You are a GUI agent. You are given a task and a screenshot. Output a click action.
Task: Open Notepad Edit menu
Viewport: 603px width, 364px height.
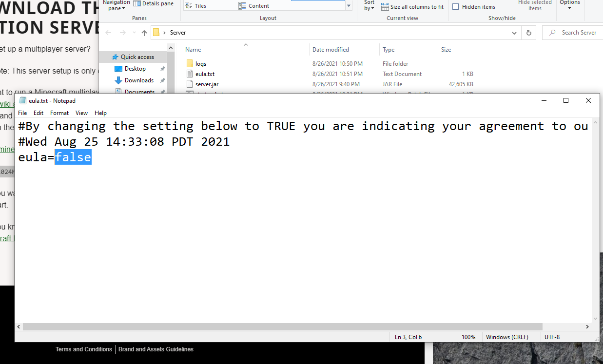(39, 113)
